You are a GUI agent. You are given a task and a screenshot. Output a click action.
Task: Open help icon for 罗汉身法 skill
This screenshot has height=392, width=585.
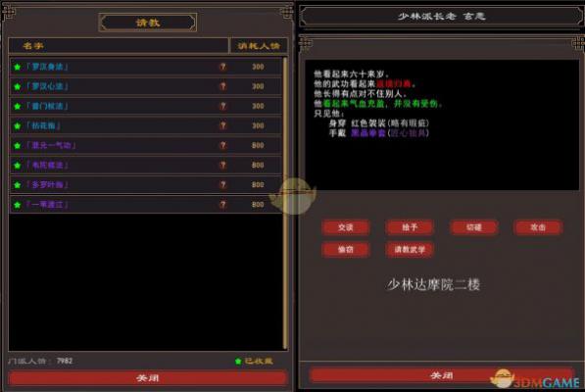[x=222, y=67]
